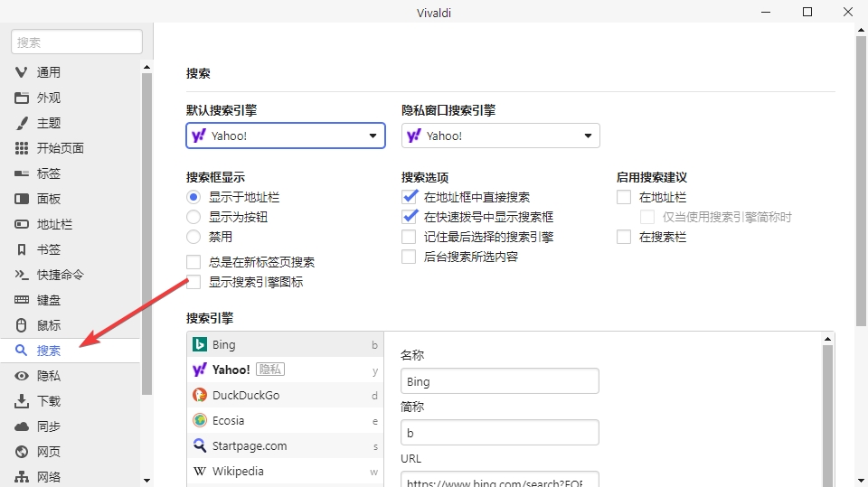Image resolution: width=868 pixels, height=487 pixels.
Task: Open the 默认搜索引擎 dropdown
Action: point(286,136)
